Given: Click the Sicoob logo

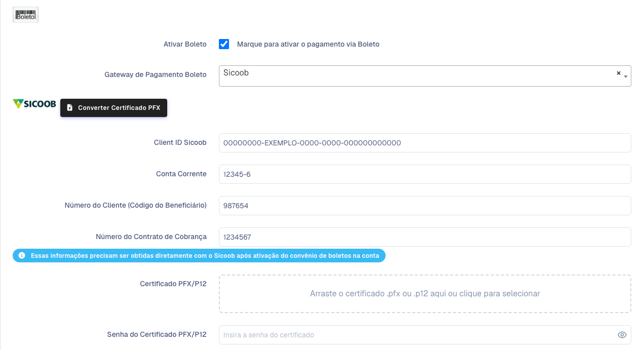Looking at the screenshot, I should click(x=34, y=104).
